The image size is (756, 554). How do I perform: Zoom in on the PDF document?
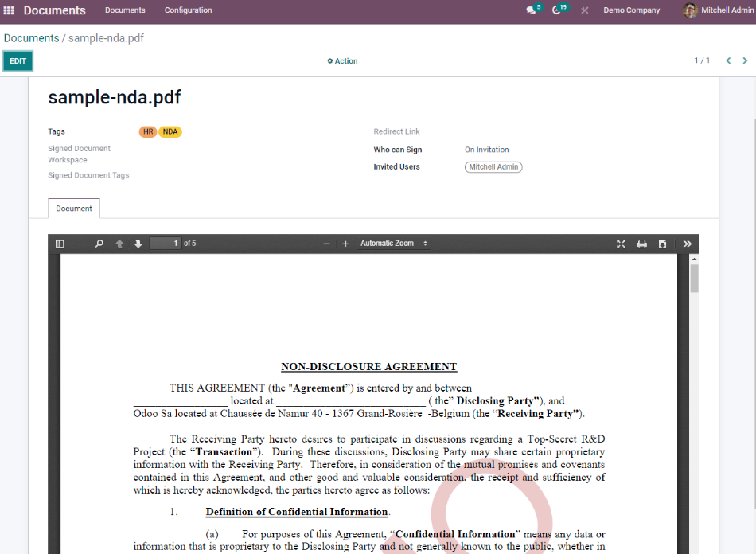point(345,244)
